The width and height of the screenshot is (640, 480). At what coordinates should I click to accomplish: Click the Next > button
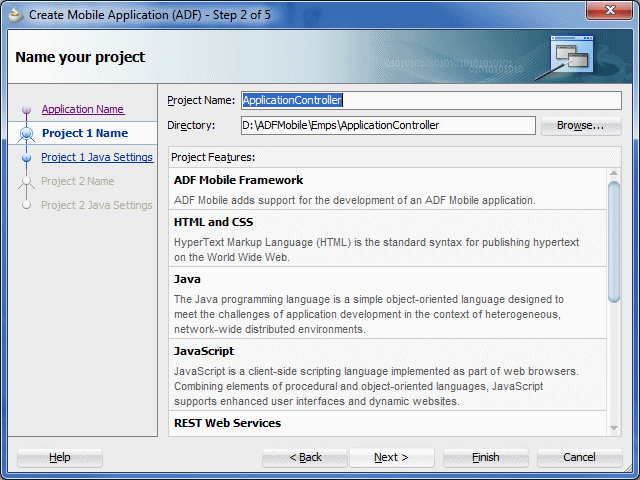(x=391, y=458)
